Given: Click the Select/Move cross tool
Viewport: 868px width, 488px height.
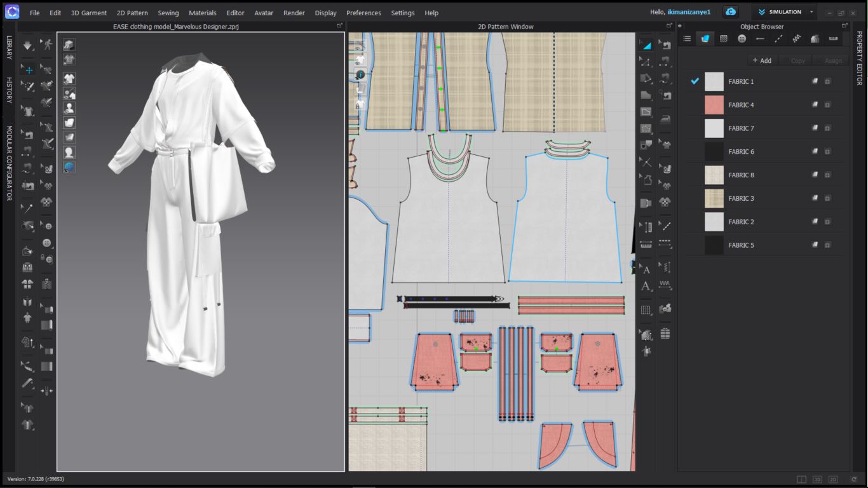Looking at the screenshot, I should click(x=28, y=70).
